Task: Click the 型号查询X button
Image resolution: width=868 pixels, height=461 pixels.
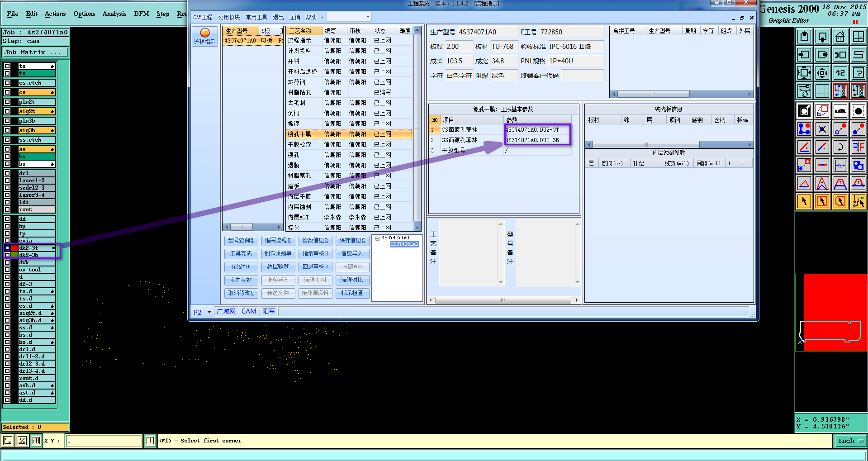Action: tap(241, 241)
